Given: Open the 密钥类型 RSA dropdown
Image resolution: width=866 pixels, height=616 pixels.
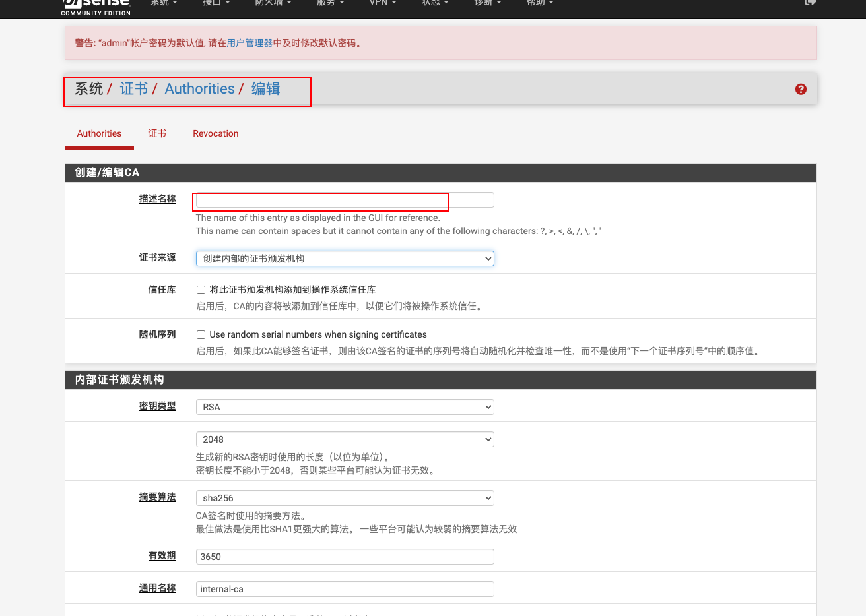Looking at the screenshot, I should [345, 407].
